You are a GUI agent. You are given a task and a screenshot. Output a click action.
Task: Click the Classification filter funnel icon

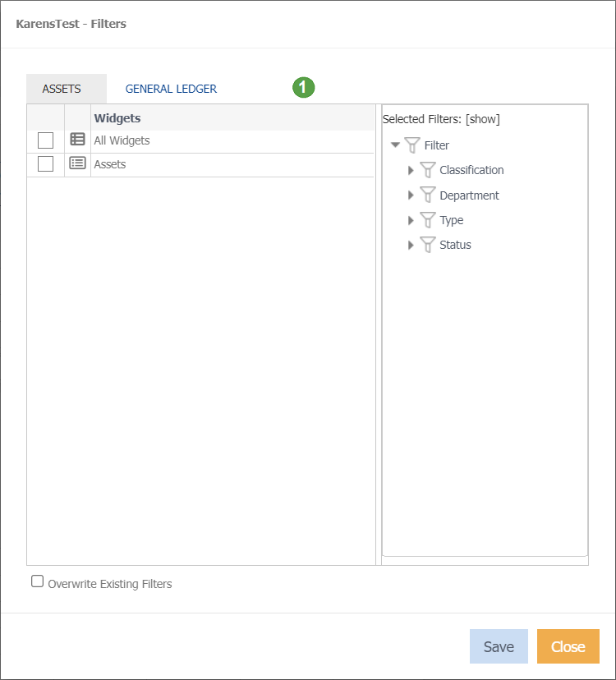pyautogui.click(x=427, y=170)
